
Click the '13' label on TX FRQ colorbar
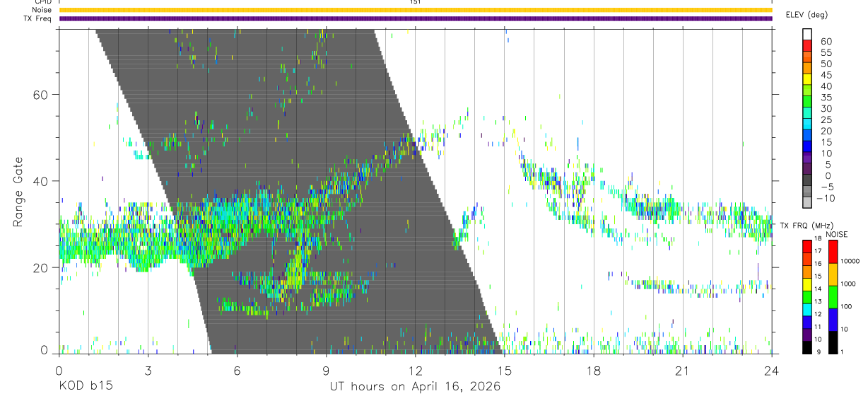coord(819,301)
